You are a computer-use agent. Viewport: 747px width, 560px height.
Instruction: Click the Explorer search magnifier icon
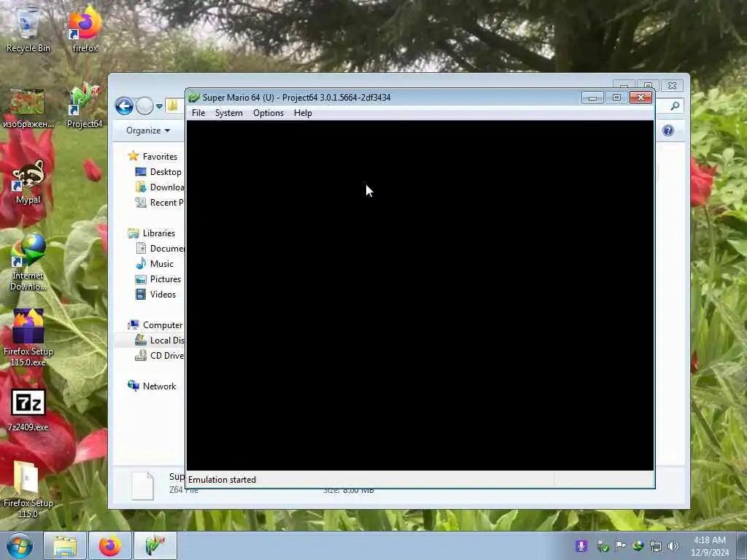click(675, 106)
